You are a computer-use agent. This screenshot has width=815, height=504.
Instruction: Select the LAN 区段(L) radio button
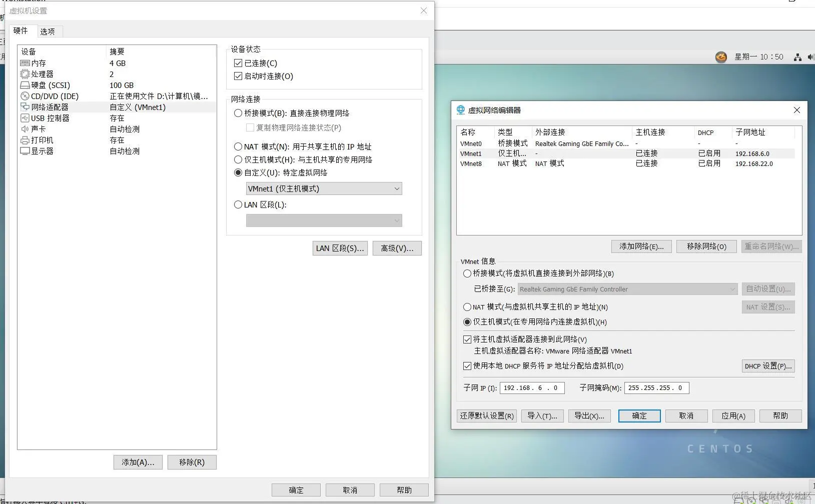238,204
